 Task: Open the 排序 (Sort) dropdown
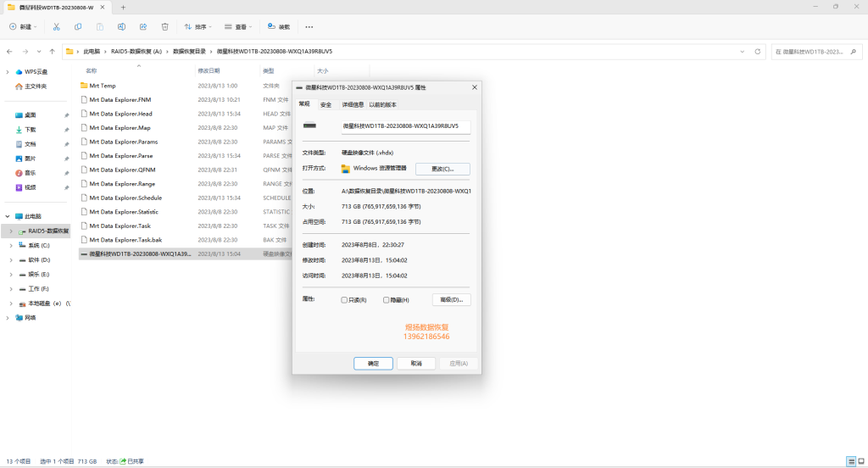pos(198,26)
